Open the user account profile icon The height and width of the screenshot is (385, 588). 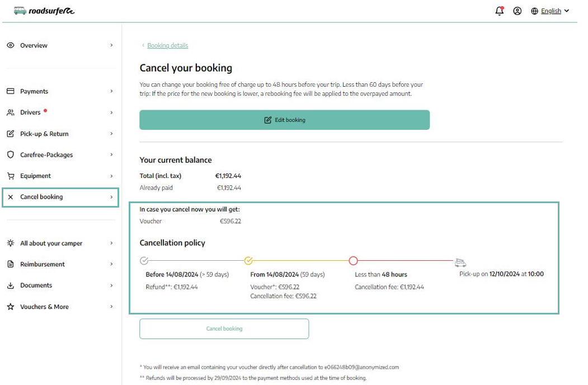coord(517,11)
